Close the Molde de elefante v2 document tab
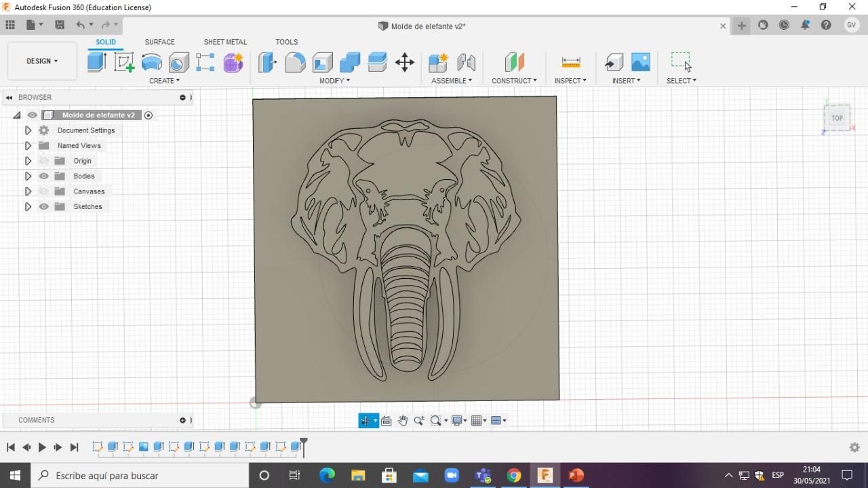Viewport: 868px width, 488px height. point(723,26)
